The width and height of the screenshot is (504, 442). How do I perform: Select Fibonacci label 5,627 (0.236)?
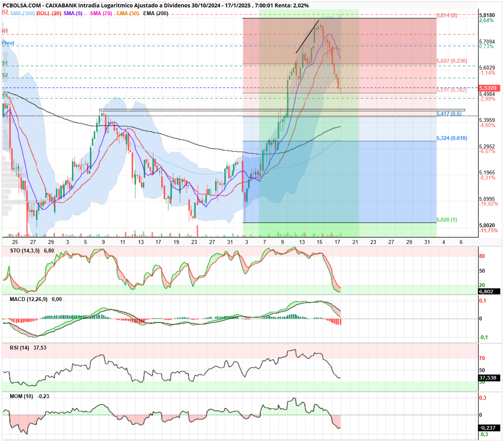pyautogui.click(x=452, y=61)
